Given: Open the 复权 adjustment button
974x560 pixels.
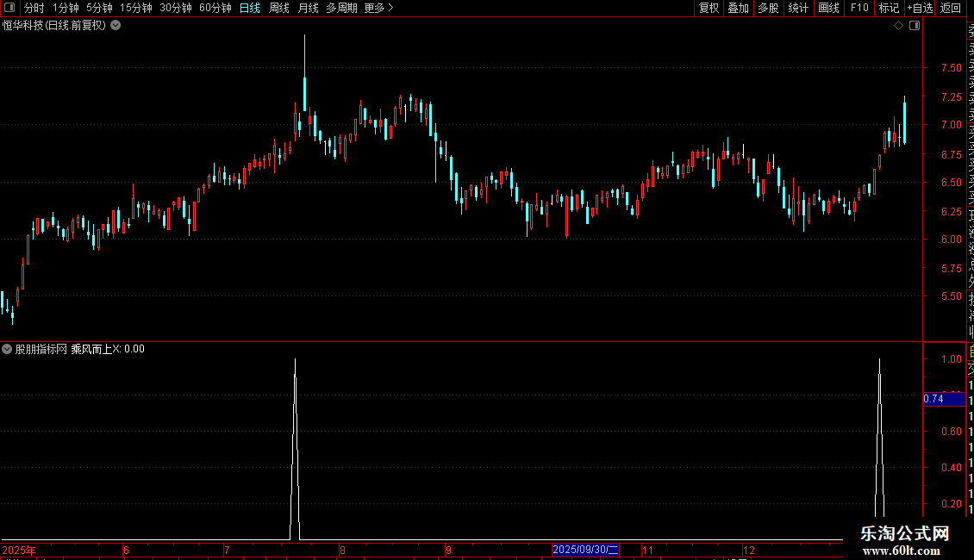Looking at the screenshot, I should click(709, 8).
